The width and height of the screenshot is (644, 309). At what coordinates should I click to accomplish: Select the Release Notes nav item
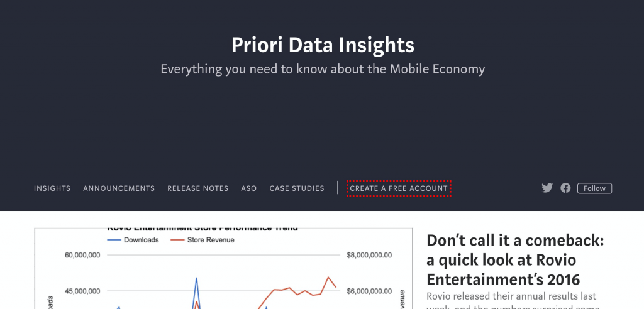pyautogui.click(x=198, y=188)
